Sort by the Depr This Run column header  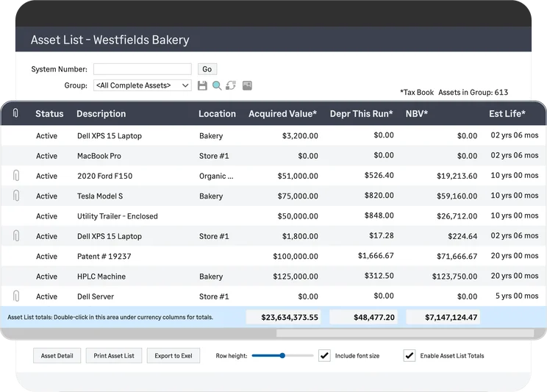coord(362,114)
